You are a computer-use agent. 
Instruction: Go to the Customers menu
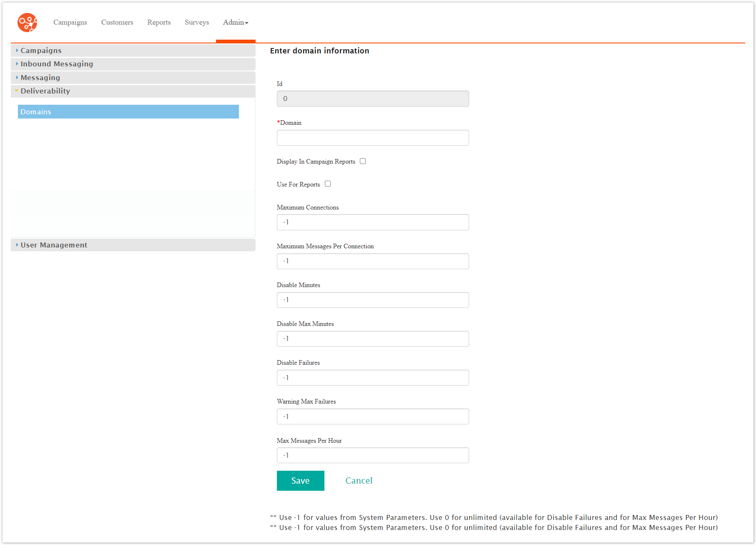[x=117, y=23]
